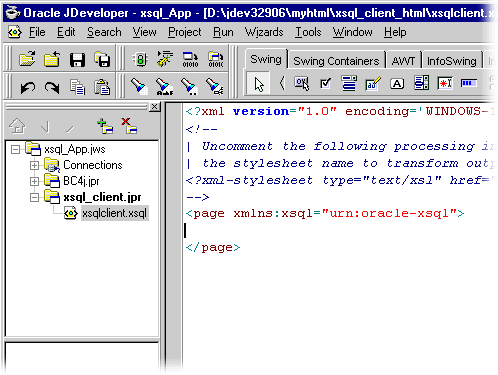Select the JLabel A component
This screenshot has height=375, width=498.
click(397, 84)
